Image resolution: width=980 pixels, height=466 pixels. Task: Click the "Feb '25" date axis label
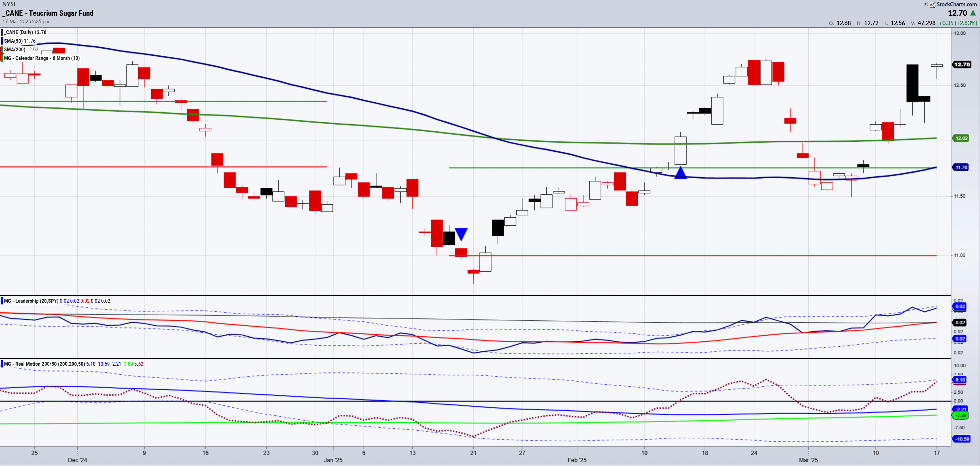577,460
